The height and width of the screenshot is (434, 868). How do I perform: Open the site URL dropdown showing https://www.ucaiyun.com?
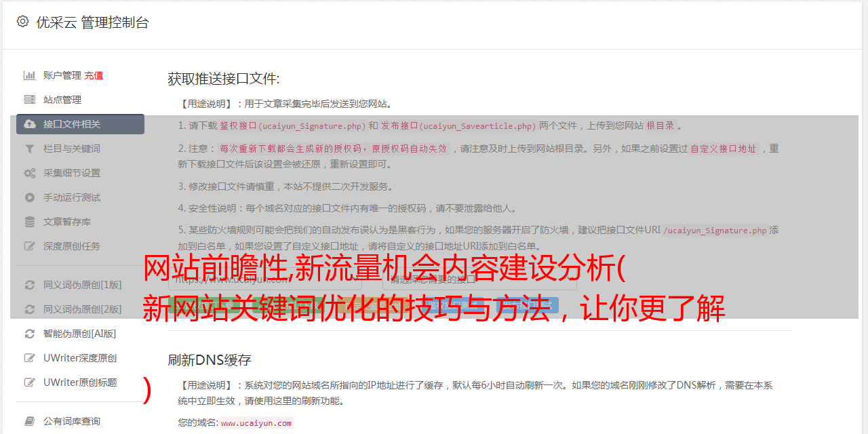pyautogui.click(x=265, y=279)
